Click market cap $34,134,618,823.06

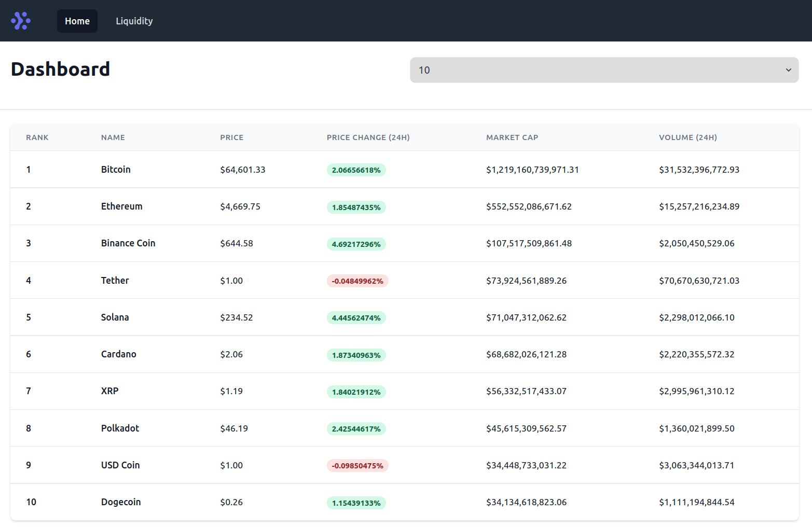tap(526, 502)
